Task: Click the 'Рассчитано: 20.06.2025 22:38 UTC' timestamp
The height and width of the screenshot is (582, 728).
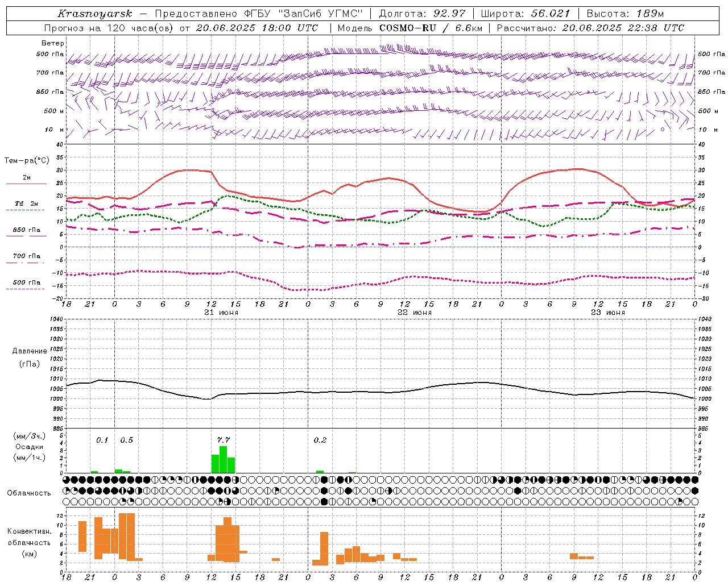Action: pyautogui.click(x=590, y=28)
